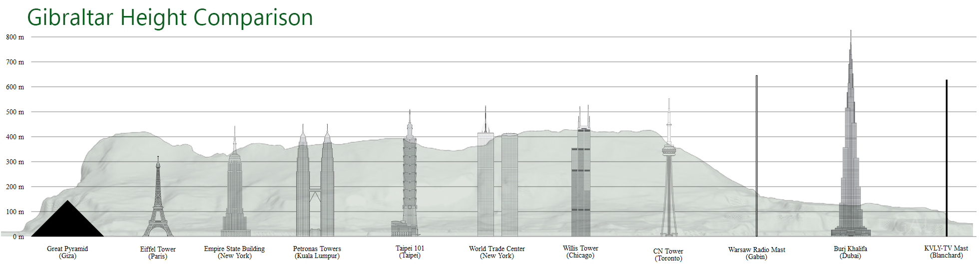The height and width of the screenshot is (275, 980).
Task: Select the '200 m' axis label
Action: pos(15,187)
